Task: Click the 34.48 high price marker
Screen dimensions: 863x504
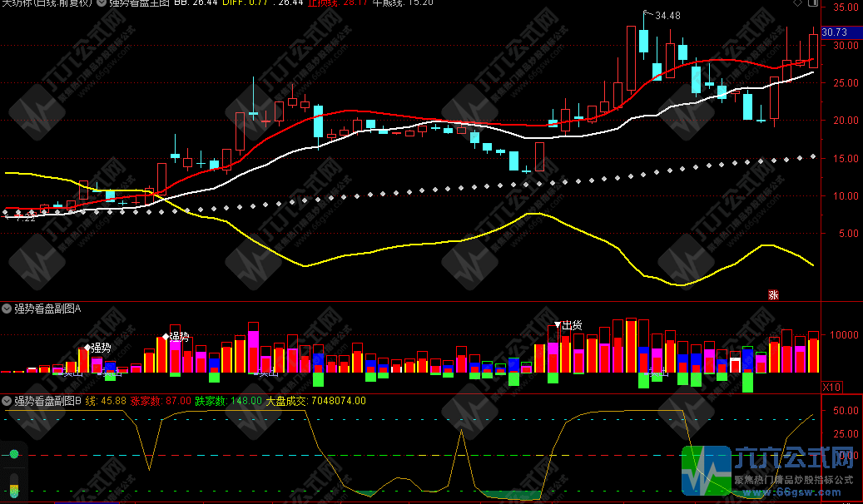Action: 667,16
